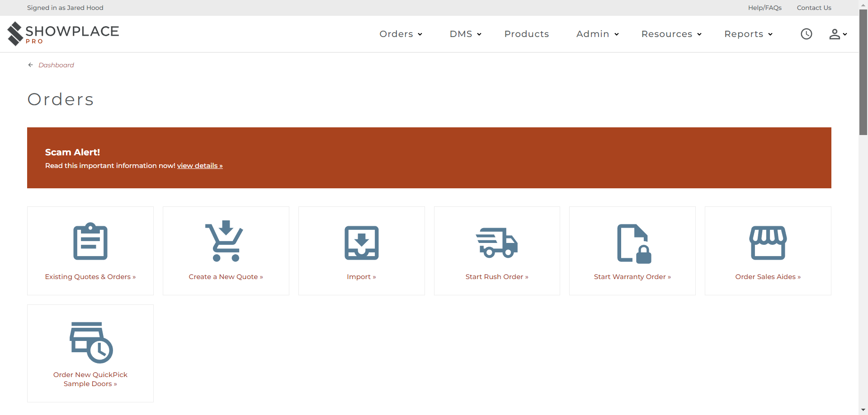The width and height of the screenshot is (868, 415).
Task: Open Order New QuickPick Sample Doors link
Action: click(90, 379)
